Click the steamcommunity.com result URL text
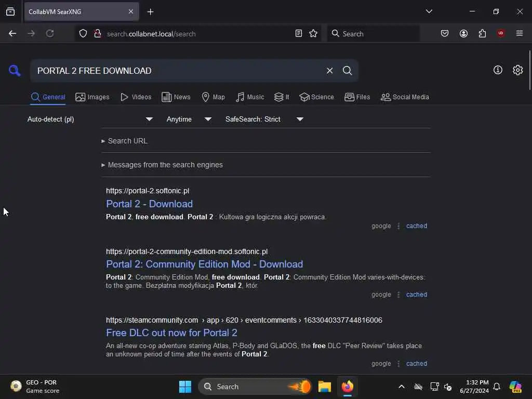Image resolution: width=532 pixels, height=399 pixels. click(x=244, y=320)
